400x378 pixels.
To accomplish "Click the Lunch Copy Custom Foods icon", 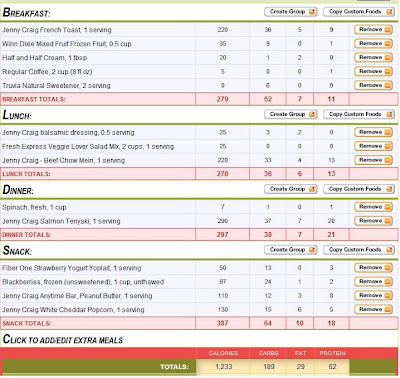I will point(389,114).
